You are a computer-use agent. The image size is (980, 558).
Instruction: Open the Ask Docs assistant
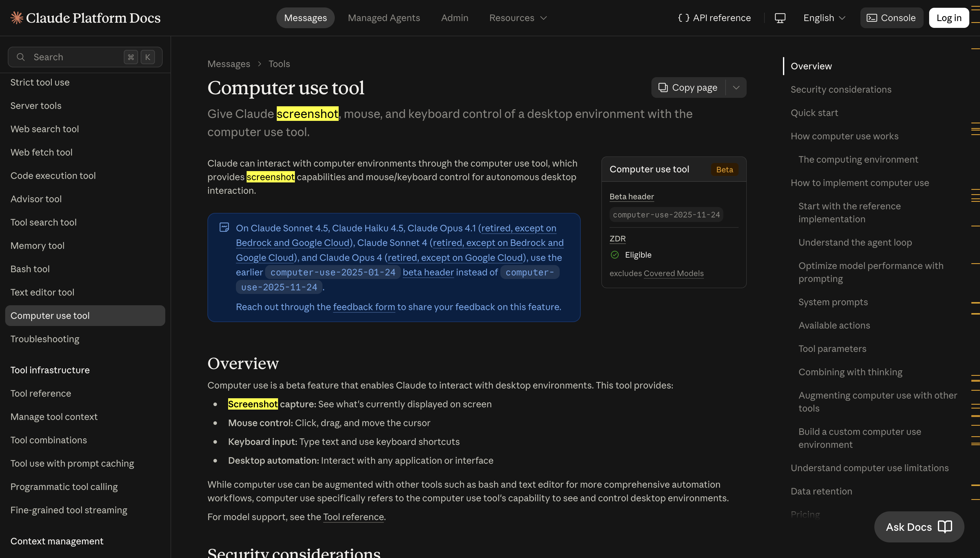pos(919,527)
